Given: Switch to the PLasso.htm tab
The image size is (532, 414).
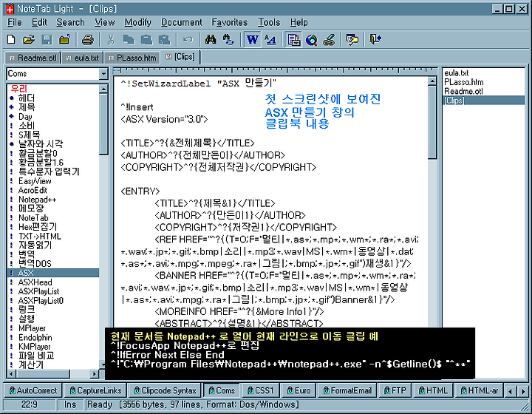Looking at the screenshot, I should click(132, 58).
